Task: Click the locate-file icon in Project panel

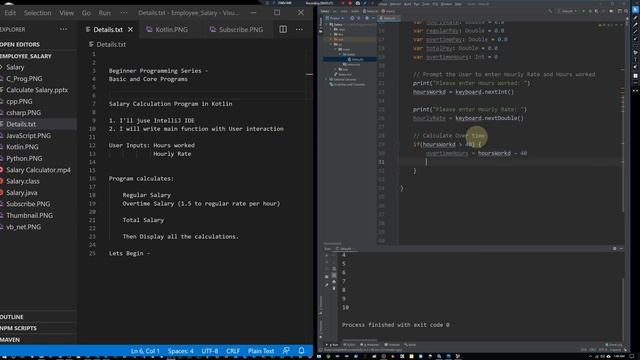Action: (352, 18)
